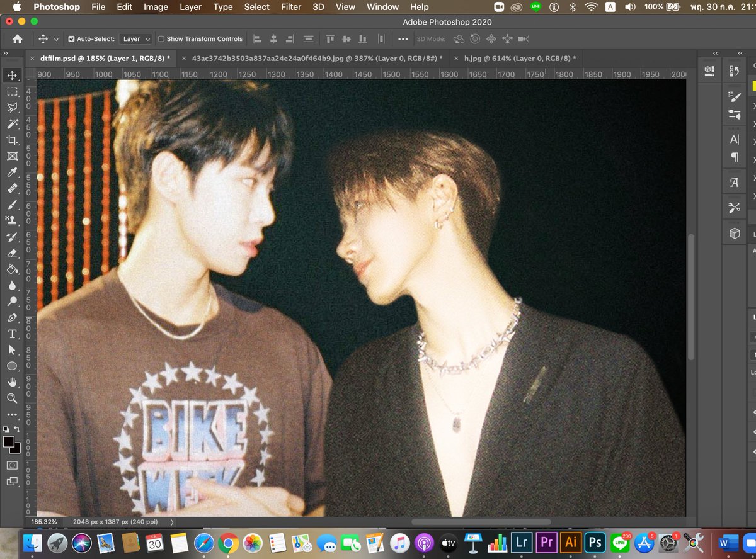Open the Auto-Select Layer dropdown

135,39
